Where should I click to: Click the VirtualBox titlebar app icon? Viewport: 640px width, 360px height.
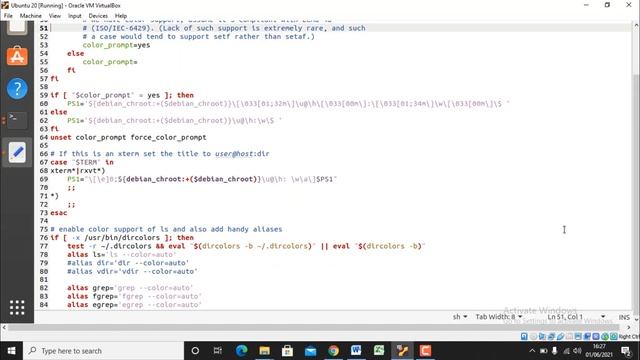coord(5,5)
